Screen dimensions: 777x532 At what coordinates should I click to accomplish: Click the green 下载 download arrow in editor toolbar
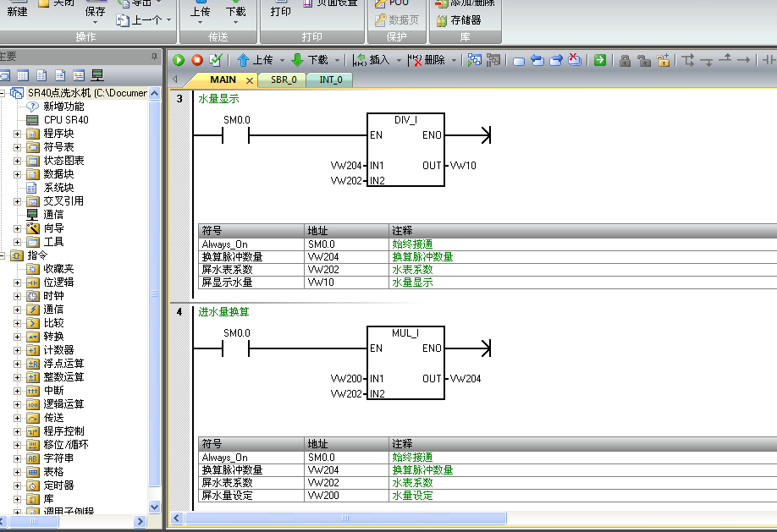(297, 60)
